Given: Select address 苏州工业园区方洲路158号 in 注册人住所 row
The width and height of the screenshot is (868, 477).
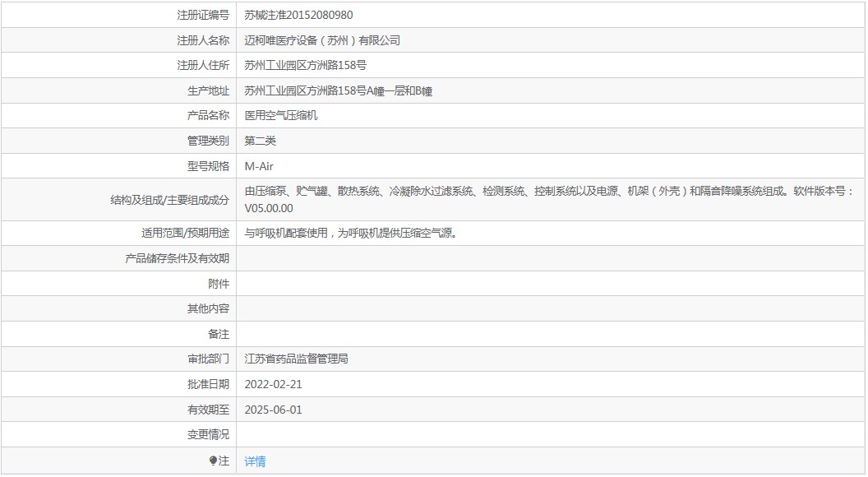Looking at the screenshot, I should click(x=306, y=65).
